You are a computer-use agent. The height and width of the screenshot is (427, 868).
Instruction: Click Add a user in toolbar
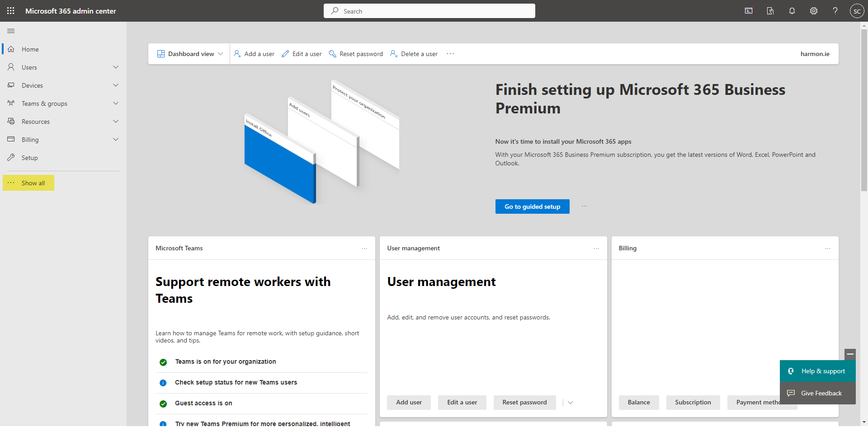point(254,54)
